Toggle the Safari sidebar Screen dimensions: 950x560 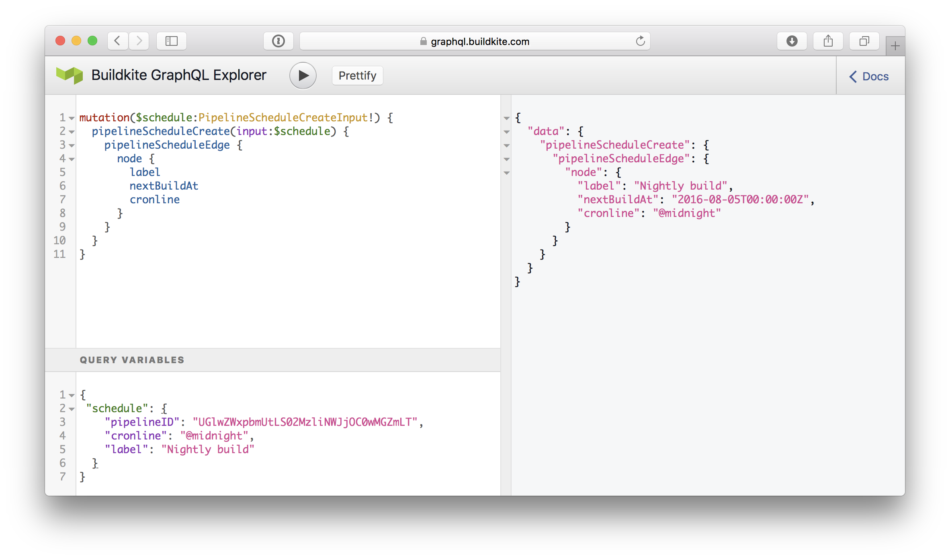172,41
